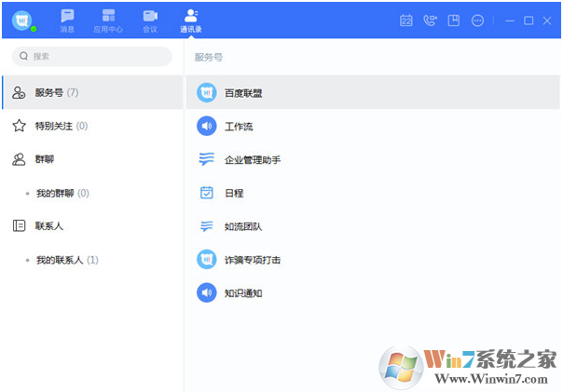Expand the 联系人 section
563x392 pixels.
tap(92, 226)
